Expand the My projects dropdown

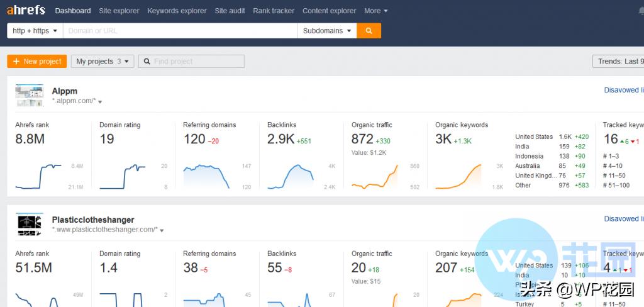coord(103,62)
